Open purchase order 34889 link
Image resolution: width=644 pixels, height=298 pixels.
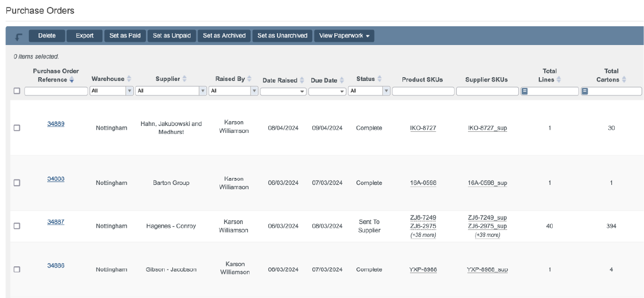(x=56, y=124)
